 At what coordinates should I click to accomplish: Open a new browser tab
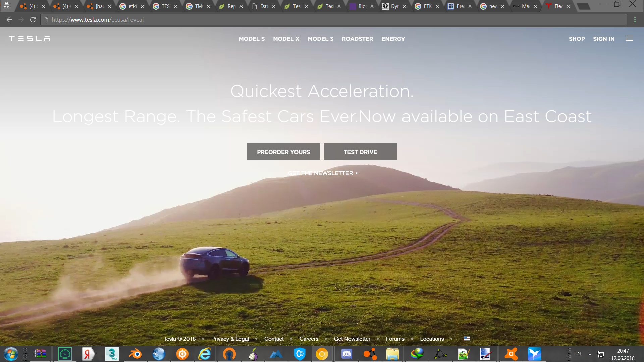pos(584,6)
